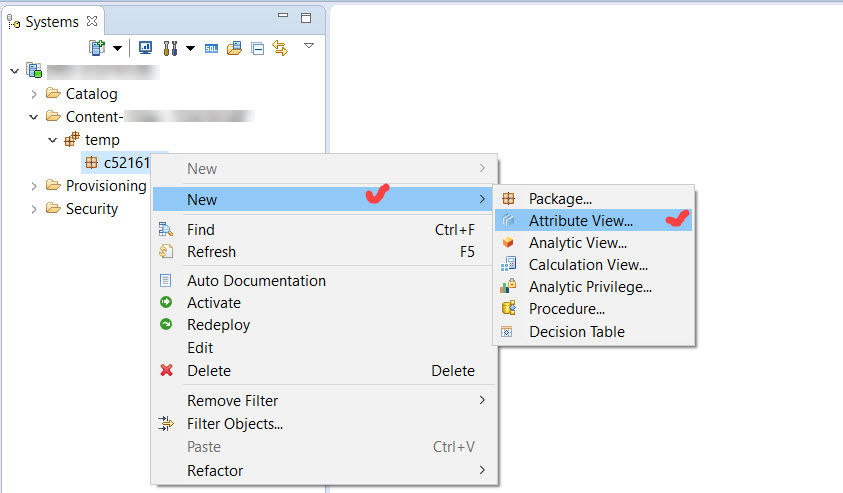Click the red Delete menu entry

pos(208,371)
